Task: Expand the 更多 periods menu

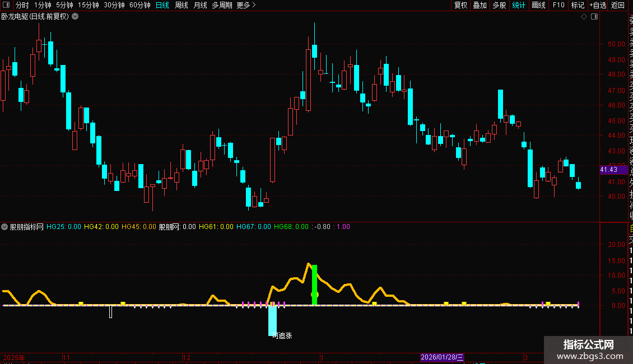Action: (246, 5)
